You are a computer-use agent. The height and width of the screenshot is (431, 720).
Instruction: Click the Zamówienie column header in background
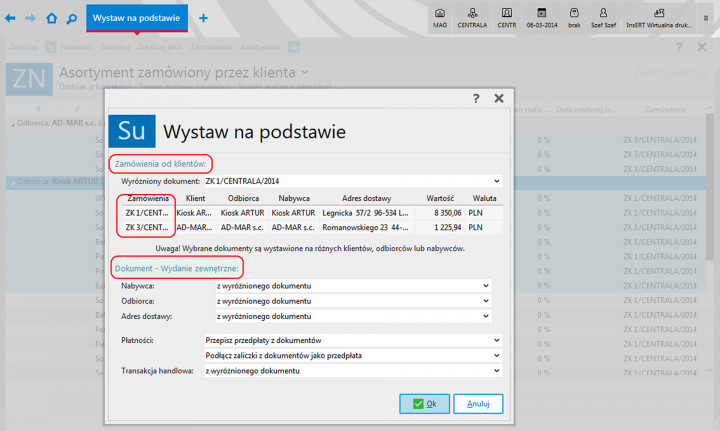[x=665, y=109]
